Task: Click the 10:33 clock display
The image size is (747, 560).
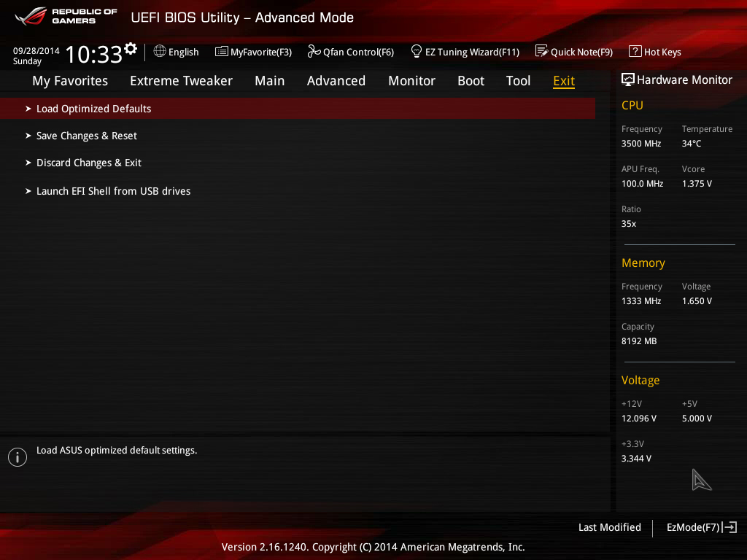Action: click(x=94, y=54)
